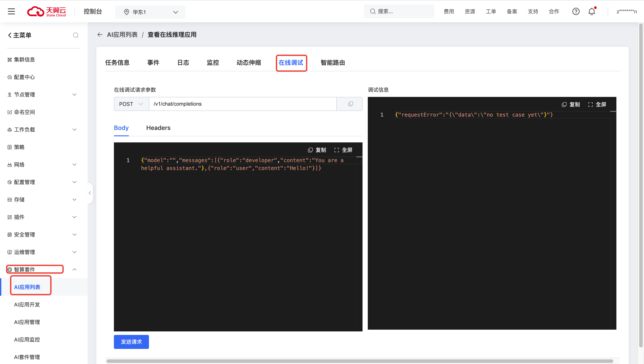The height and width of the screenshot is (364, 644).
Task: Copy the request URL with copy icon
Action: point(350,104)
